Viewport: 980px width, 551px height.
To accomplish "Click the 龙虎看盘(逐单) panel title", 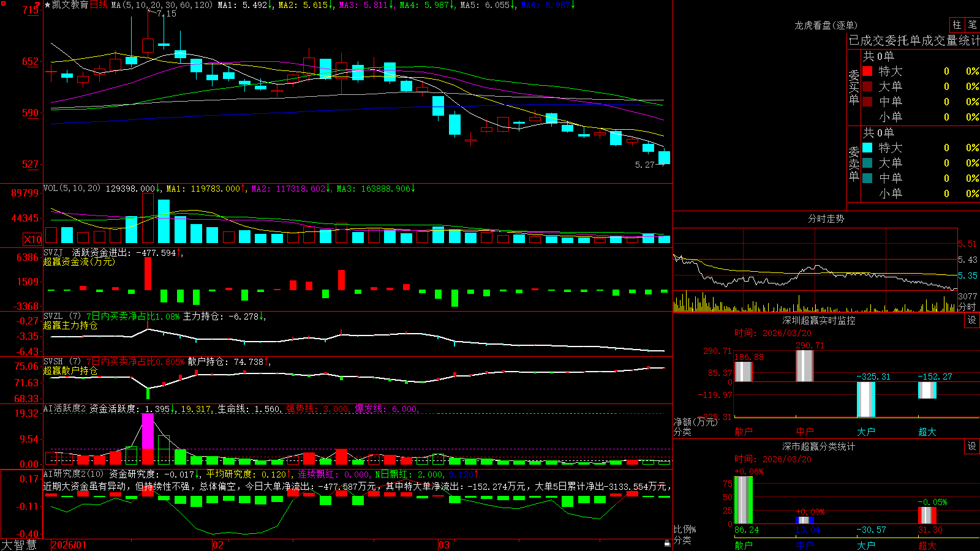I will coord(826,25).
